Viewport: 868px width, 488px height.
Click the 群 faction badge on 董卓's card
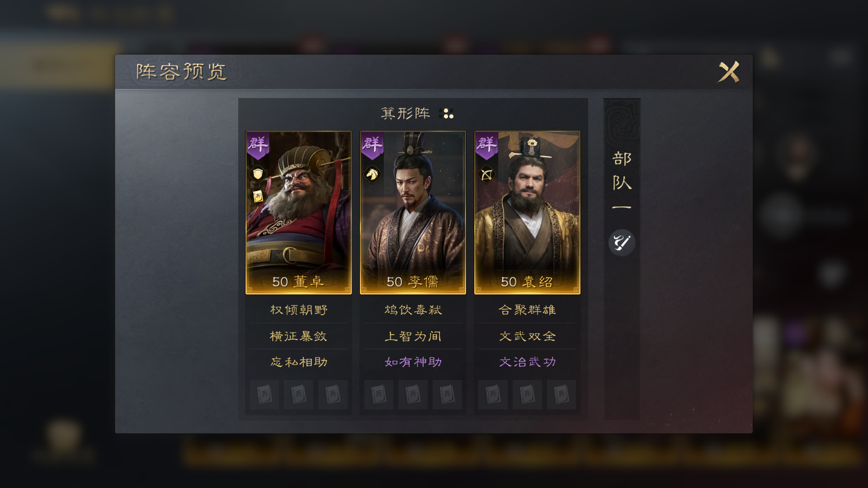click(x=258, y=146)
